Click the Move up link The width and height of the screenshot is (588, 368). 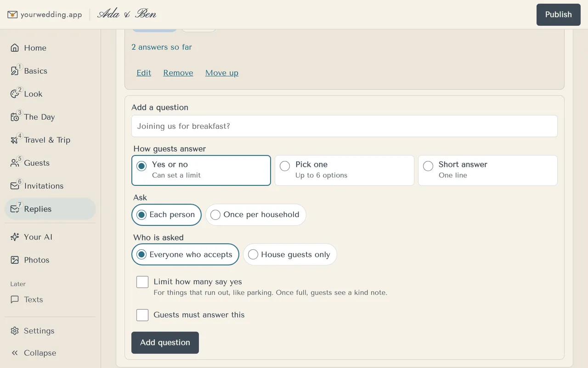[222, 73]
